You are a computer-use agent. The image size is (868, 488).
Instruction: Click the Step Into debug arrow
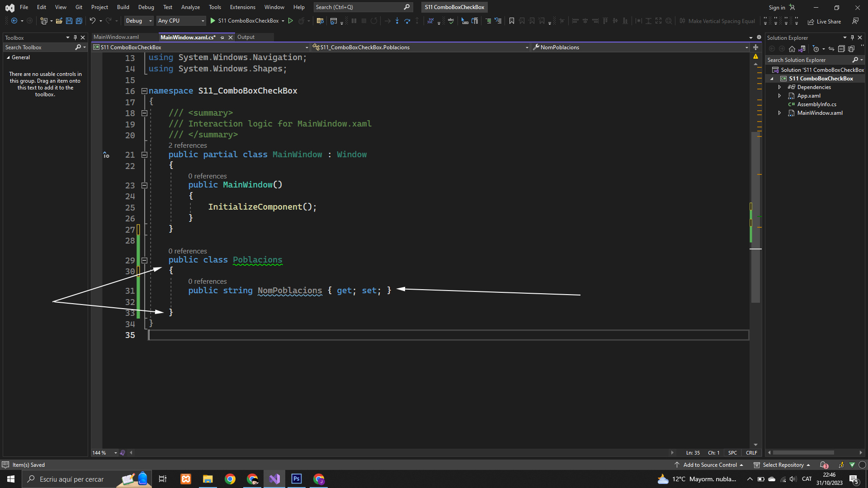[x=397, y=21]
